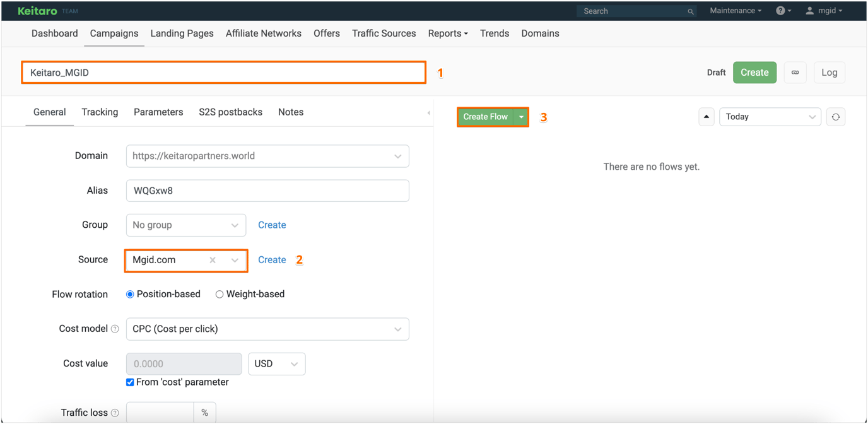Uncheck the From 'cost' parameter checkbox

pyautogui.click(x=129, y=382)
